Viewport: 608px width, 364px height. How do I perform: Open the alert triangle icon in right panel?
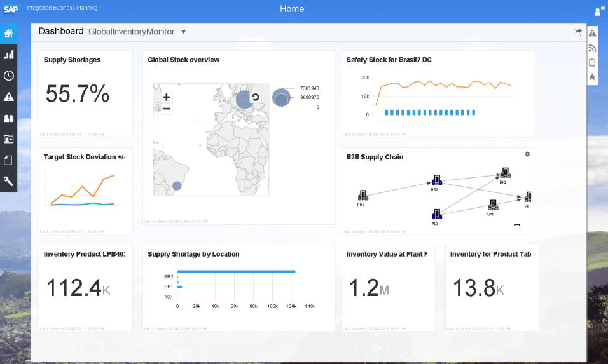click(x=592, y=33)
